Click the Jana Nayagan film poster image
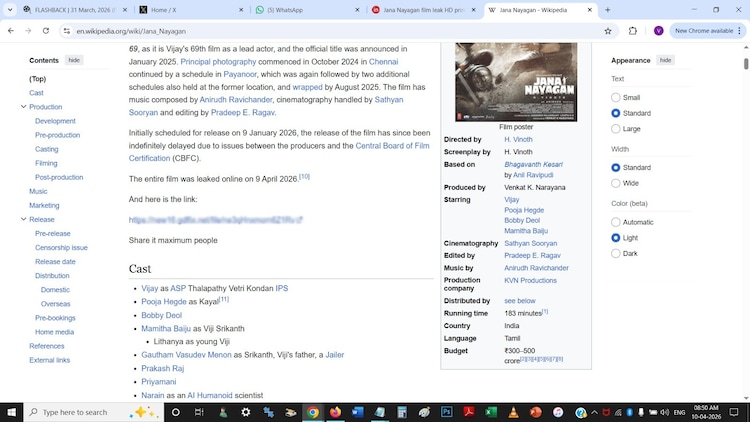The height and width of the screenshot is (422, 750). (516, 81)
